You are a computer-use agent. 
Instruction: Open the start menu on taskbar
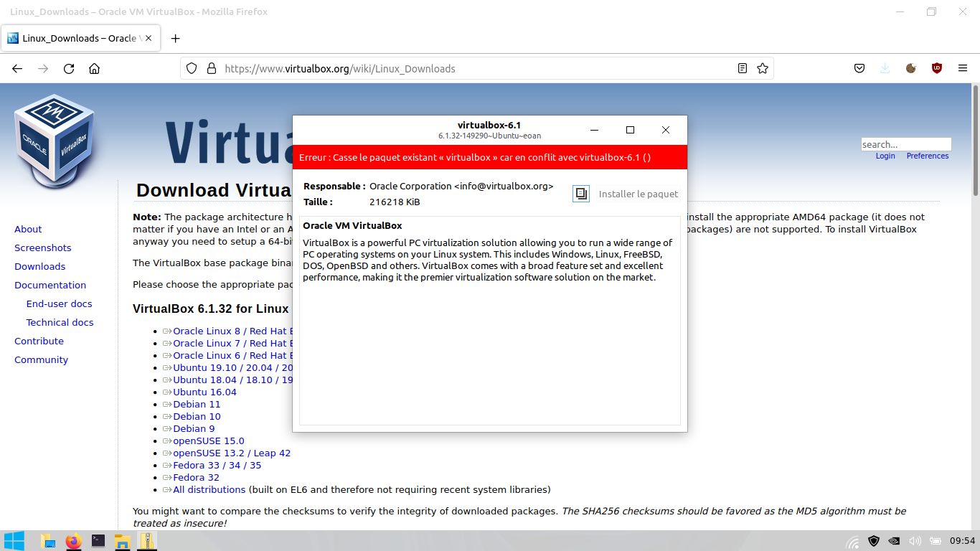[x=14, y=541]
